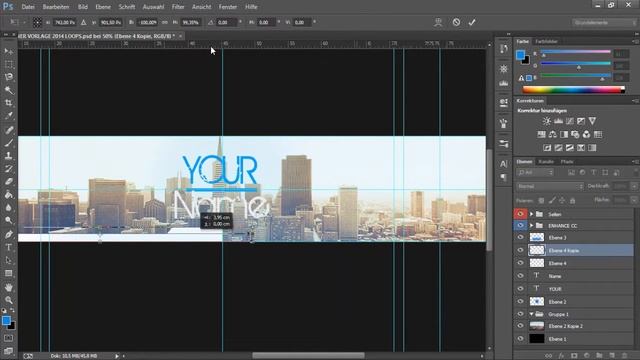Select the Crop tool
The image size is (640, 360).
pos(9,103)
